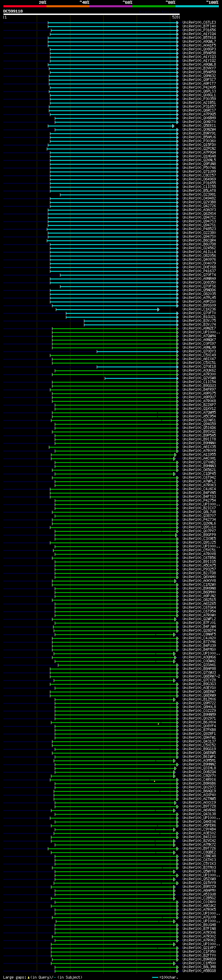Screen dimensions: 222x980
Task: Click hit label UniRef100_C1F950
Action: pyautogui.click(x=199, y=951)
